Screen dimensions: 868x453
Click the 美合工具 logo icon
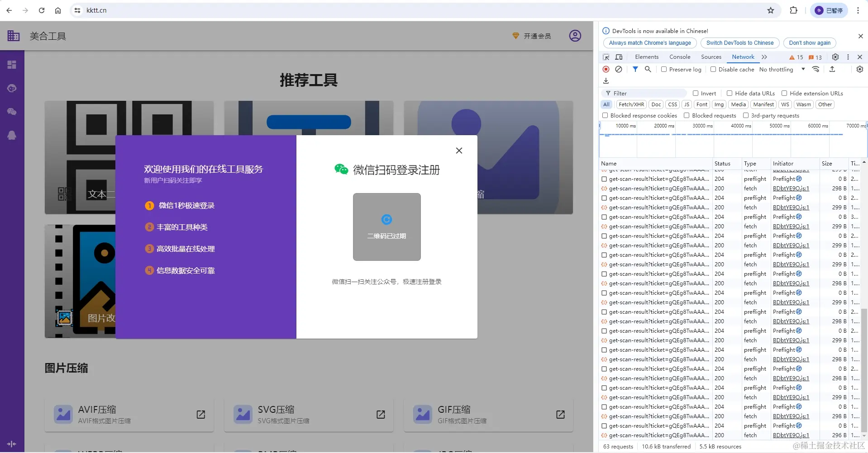14,36
